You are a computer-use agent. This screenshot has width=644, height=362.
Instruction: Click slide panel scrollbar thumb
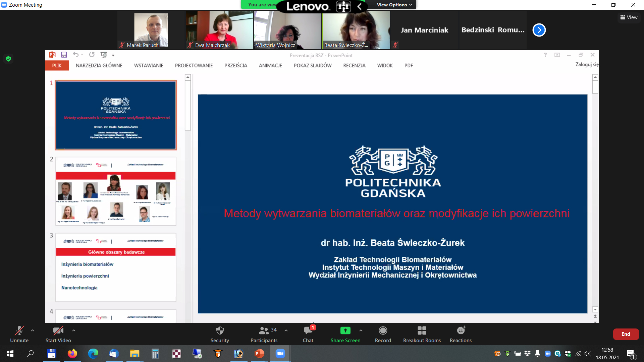tap(188, 105)
